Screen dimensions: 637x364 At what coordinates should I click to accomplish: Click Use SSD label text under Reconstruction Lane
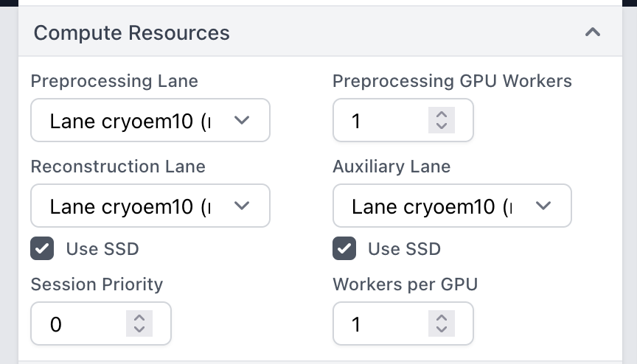(102, 249)
